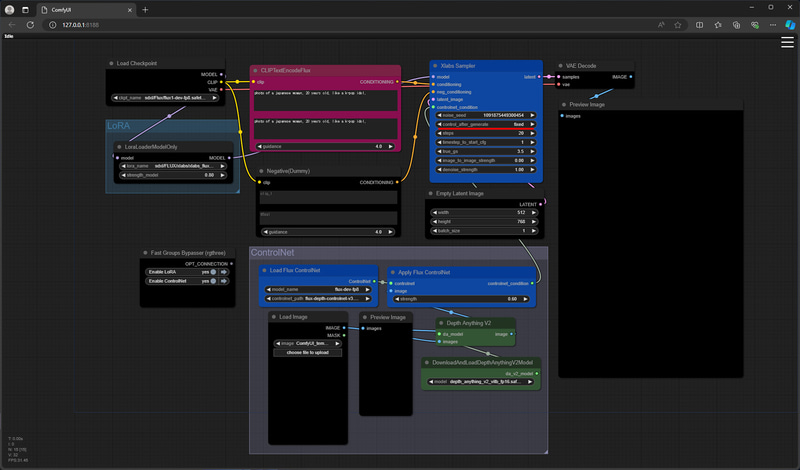
Task: Click the large Preview Image node title
Action: pos(587,105)
